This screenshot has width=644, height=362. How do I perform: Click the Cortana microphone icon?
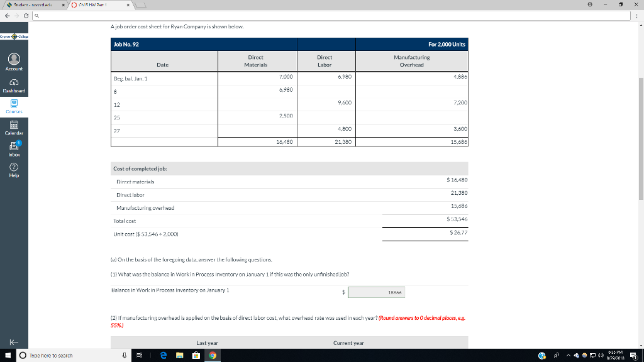(124, 356)
